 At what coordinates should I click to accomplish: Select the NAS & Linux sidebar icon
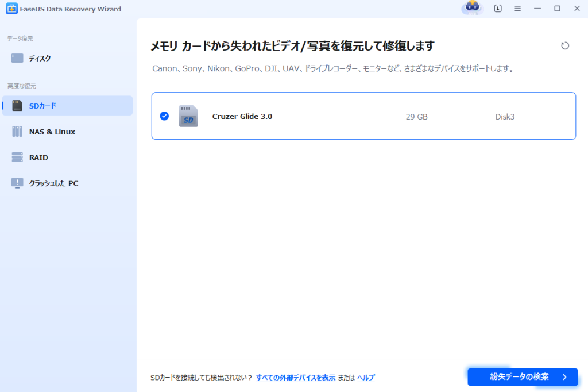tap(17, 132)
